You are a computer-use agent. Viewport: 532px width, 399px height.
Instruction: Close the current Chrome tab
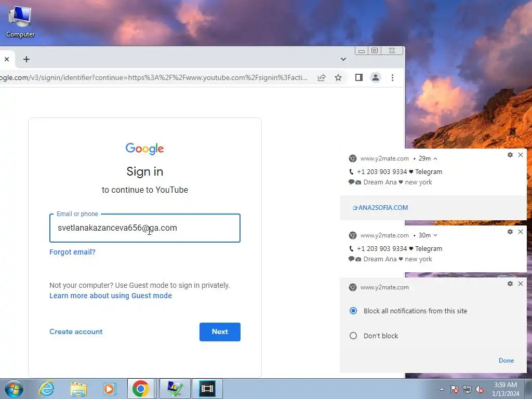pyautogui.click(x=7, y=59)
